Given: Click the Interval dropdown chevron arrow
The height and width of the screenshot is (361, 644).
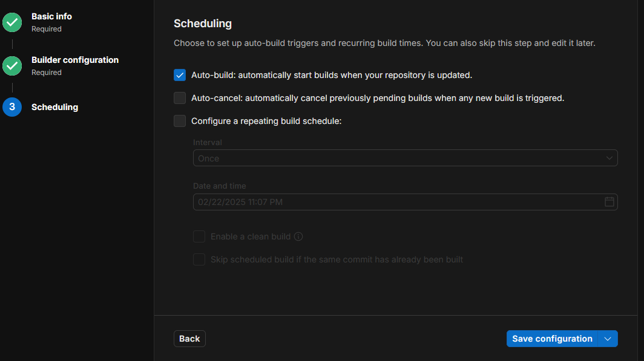Looking at the screenshot, I should (609, 158).
